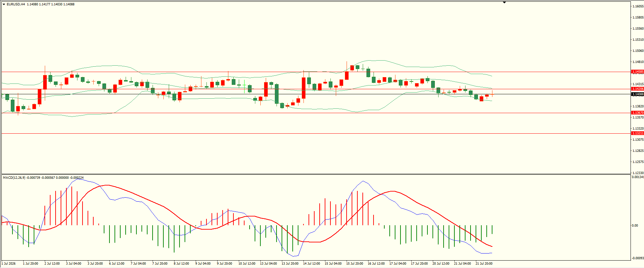Click the MACD 0.00 level scale label
Screen dimensions: 644x268
(635, 226)
